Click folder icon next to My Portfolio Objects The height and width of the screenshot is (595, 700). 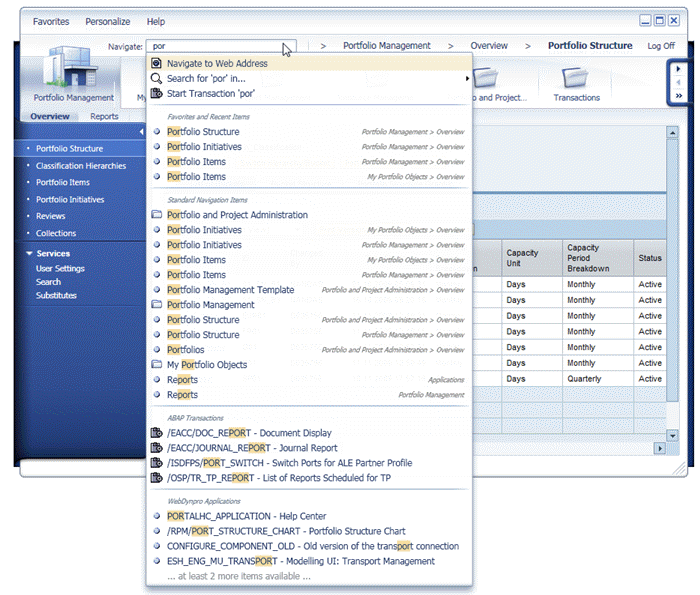click(x=156, y=364)
